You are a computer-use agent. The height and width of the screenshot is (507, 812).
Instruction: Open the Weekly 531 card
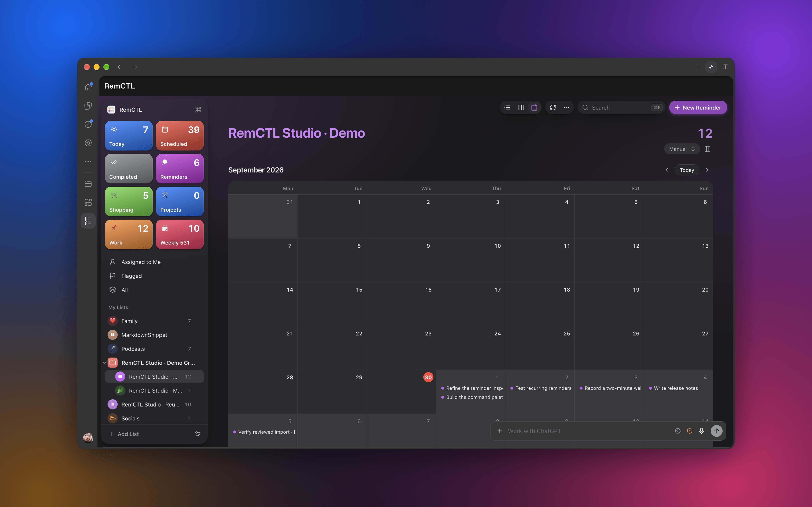click(x=180, y=234)
